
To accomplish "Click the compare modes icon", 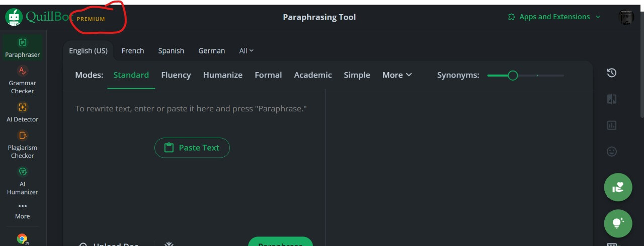I will (x=611, y=99).
